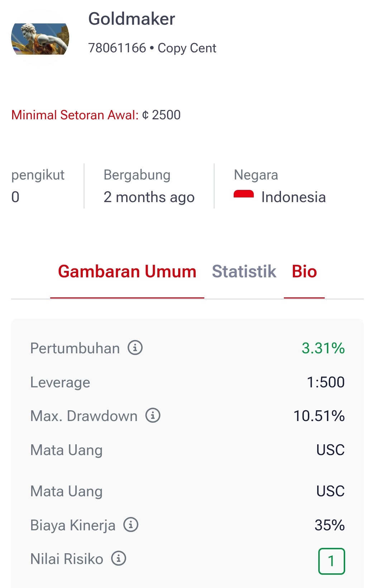This screenshot has height=588, width=381.
Task: Tap the 10.51% drawdown value
Action: (x=319, y=416)
